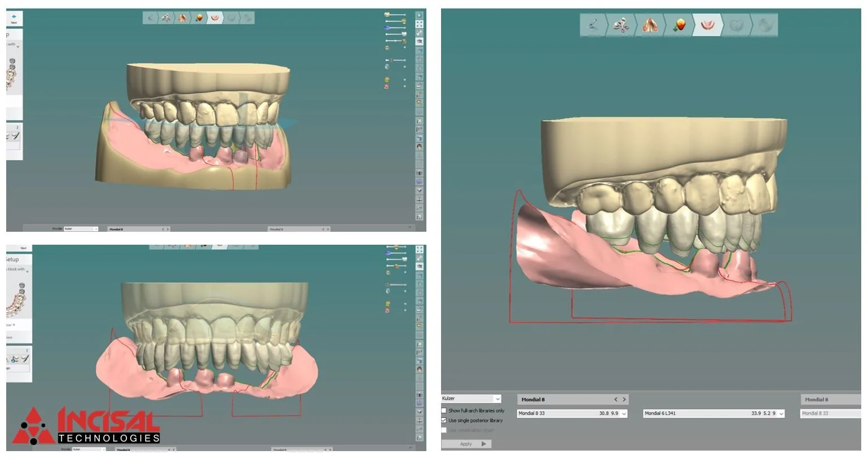Click the active gingiva design step icon
The image size is (868, 459).
pos(709,25)
